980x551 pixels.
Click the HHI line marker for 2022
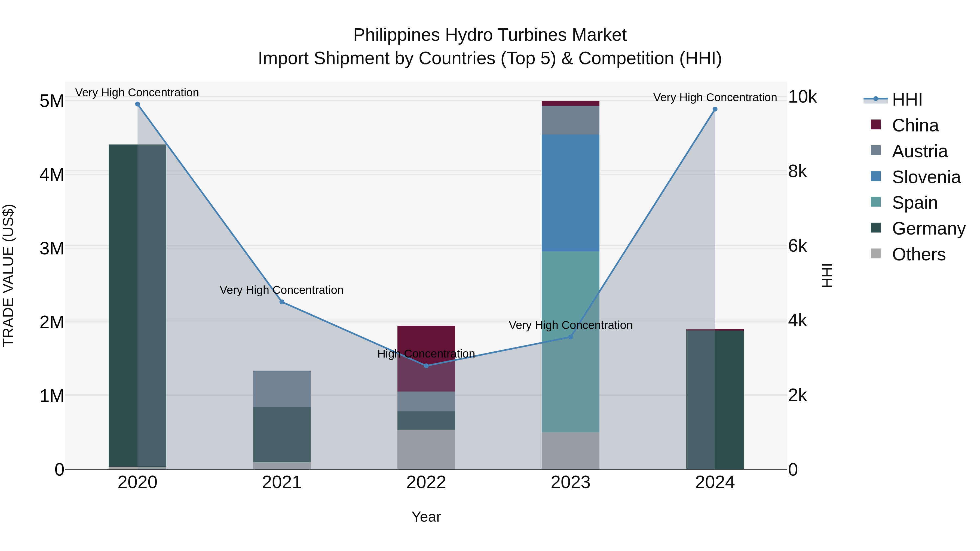click(426, 366)
